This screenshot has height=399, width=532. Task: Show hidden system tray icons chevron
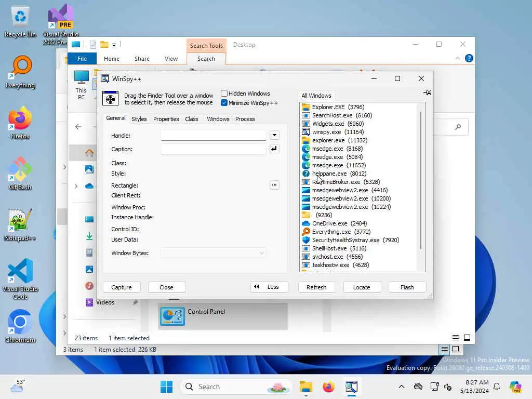tap(402, 387)
